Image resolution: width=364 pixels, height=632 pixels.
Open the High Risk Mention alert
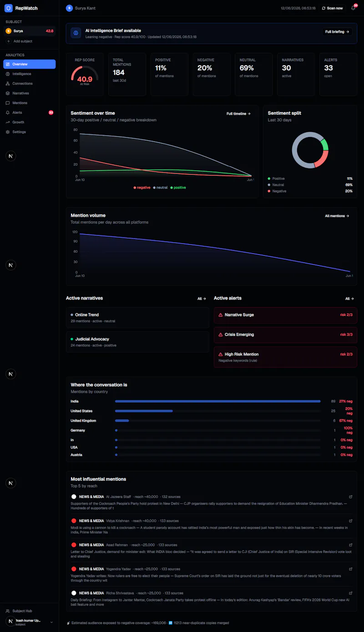[x=285, y=357]
